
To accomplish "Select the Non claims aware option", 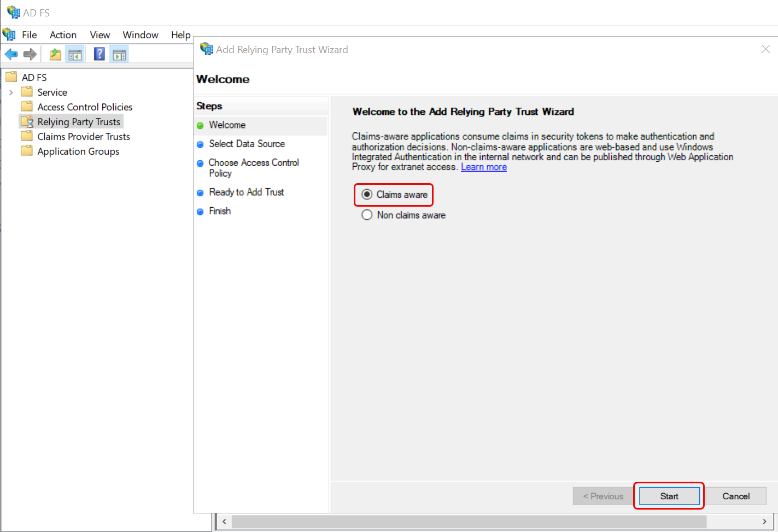I will (367, 215).
